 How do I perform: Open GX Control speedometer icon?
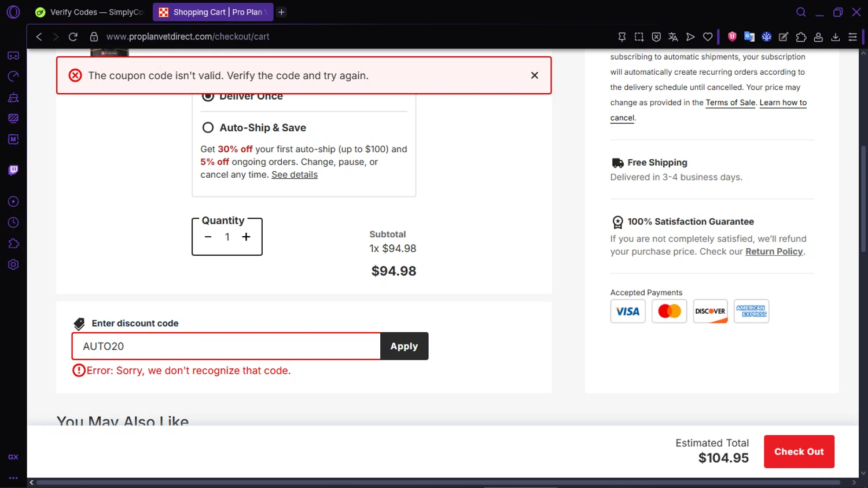click(13, 76)
